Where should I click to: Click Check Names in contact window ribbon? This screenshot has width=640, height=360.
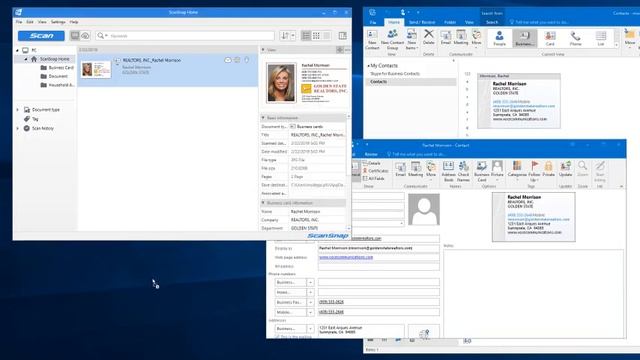[463, 171]
